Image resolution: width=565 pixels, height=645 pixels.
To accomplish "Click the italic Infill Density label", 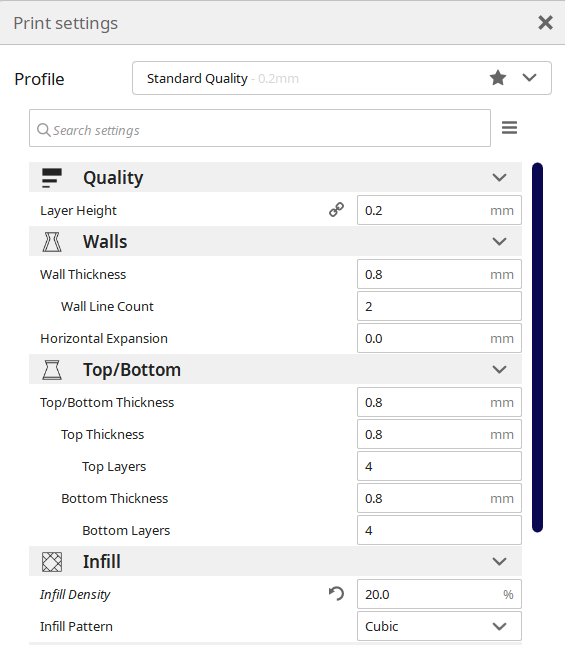I will [x=75, y=594].
